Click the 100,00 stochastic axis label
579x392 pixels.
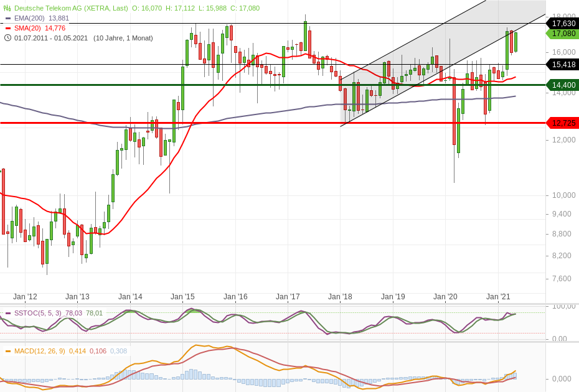pos(563,306)
